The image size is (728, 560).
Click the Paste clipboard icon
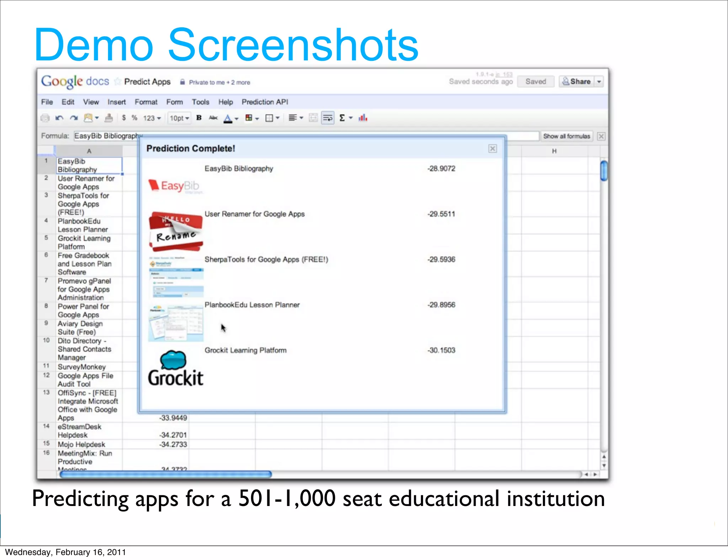pos(88,118)
